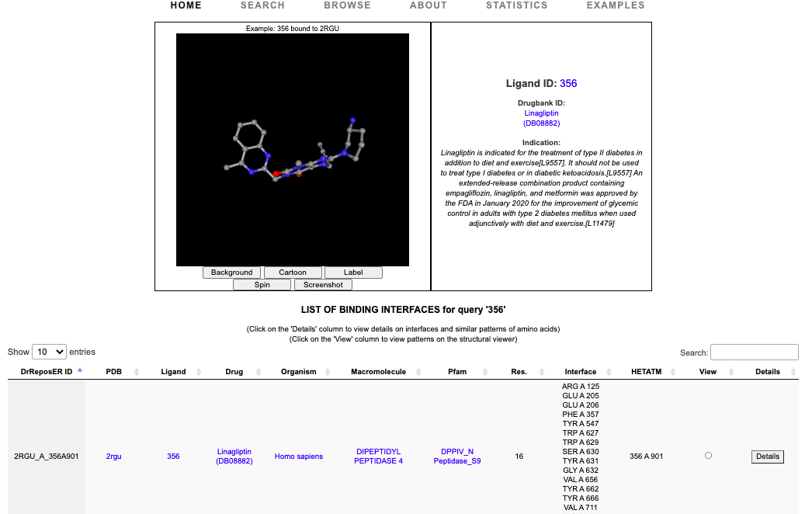Viewport: 812px width, 514px height.
Task: Open the STATISTICS page
Action: click(x=517, y=5)
